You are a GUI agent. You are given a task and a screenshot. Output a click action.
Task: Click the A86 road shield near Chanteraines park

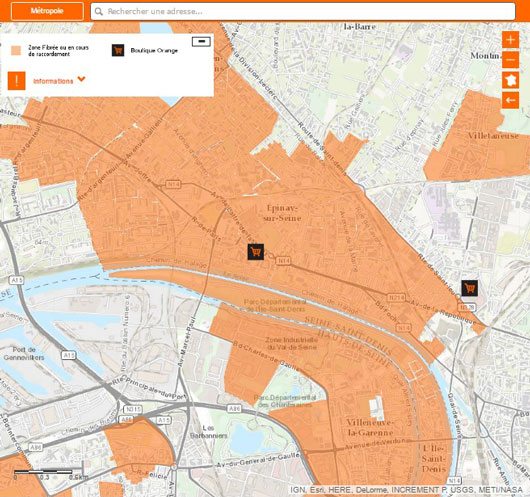pyautogui.click(x=235, y=409)
